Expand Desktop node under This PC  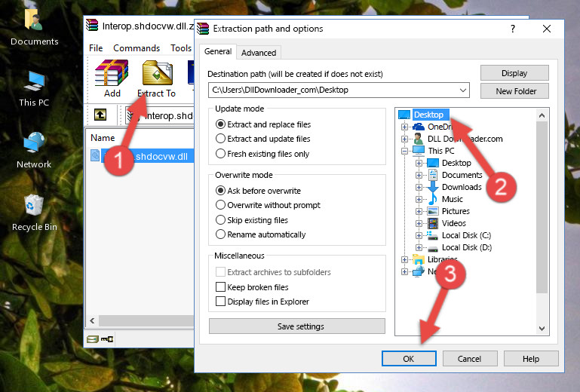(x=419, y=163)
